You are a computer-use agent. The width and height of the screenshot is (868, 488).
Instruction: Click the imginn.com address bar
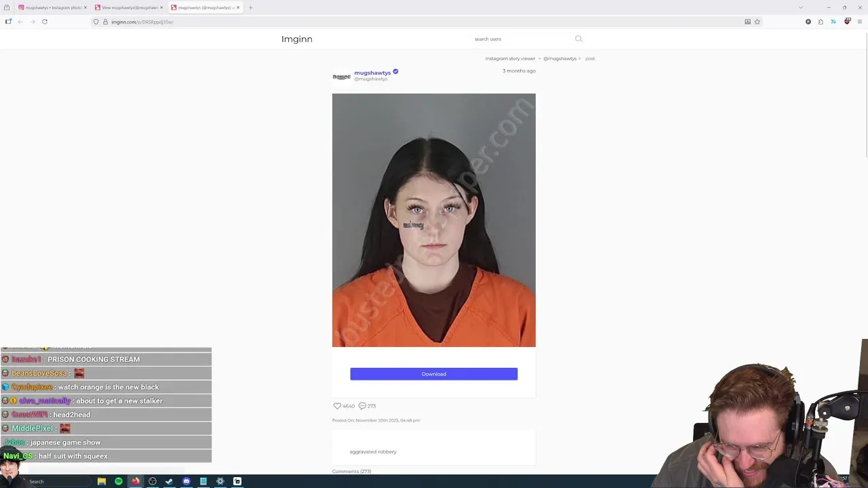click(x=427, y=22)
